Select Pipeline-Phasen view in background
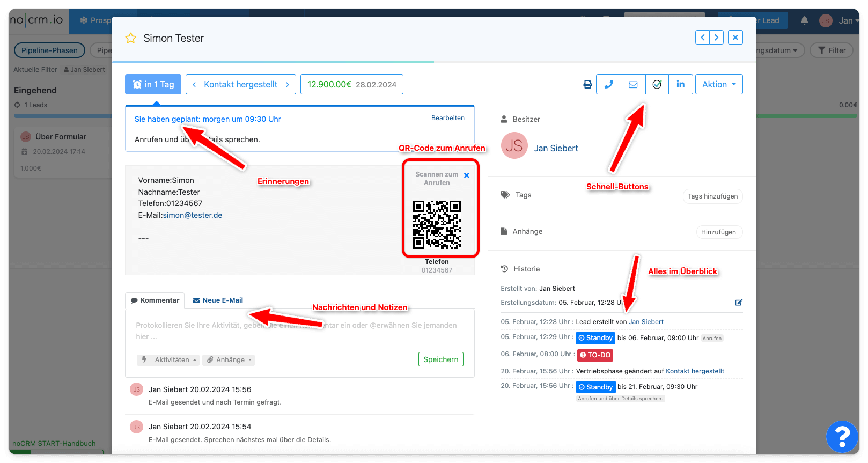The height and width of the screenshot is (463, 868). tap(49, 50)
